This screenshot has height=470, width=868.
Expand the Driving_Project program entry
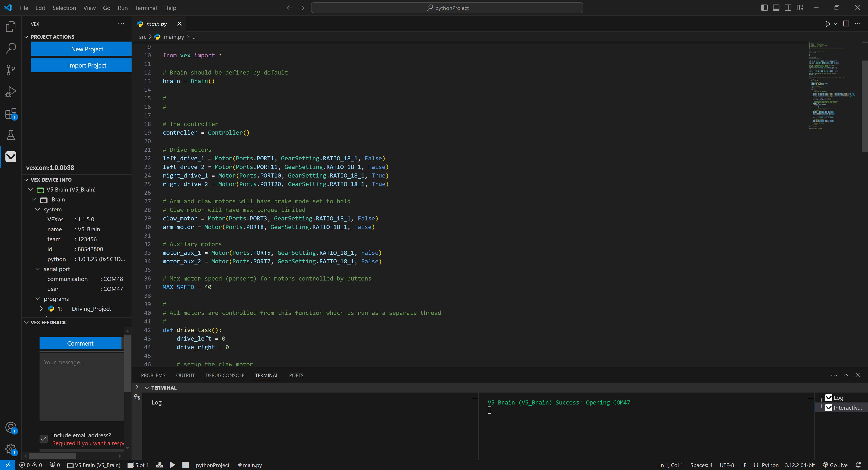point(41,308)
